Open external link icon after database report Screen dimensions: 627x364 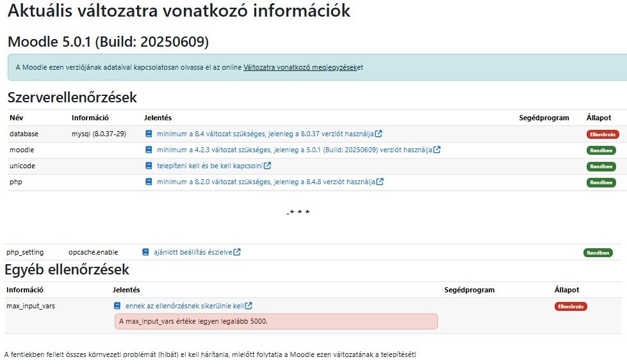tap(379, 134)
